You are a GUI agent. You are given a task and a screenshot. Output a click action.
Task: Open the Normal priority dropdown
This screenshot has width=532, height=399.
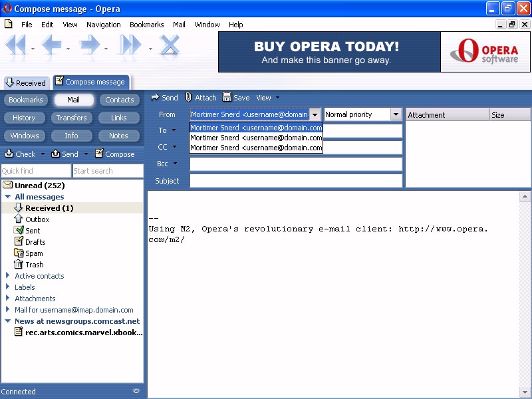[x=396, y=114]
